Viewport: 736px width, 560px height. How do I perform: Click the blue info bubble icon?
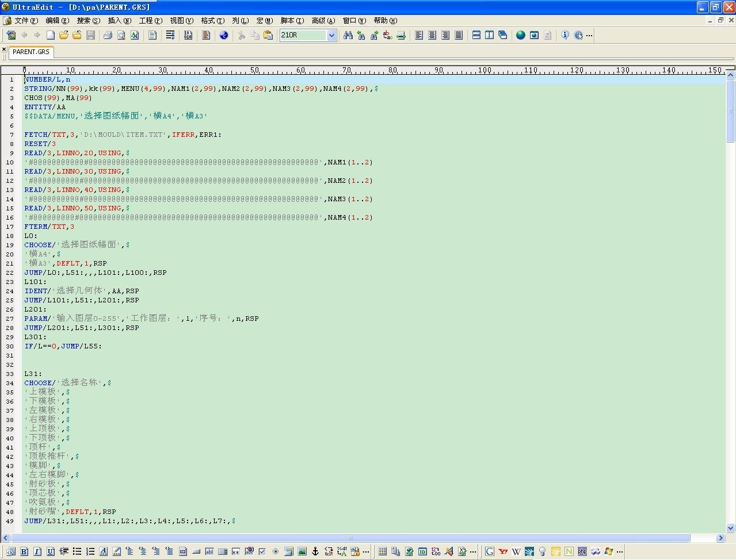(x=565, y=35)
